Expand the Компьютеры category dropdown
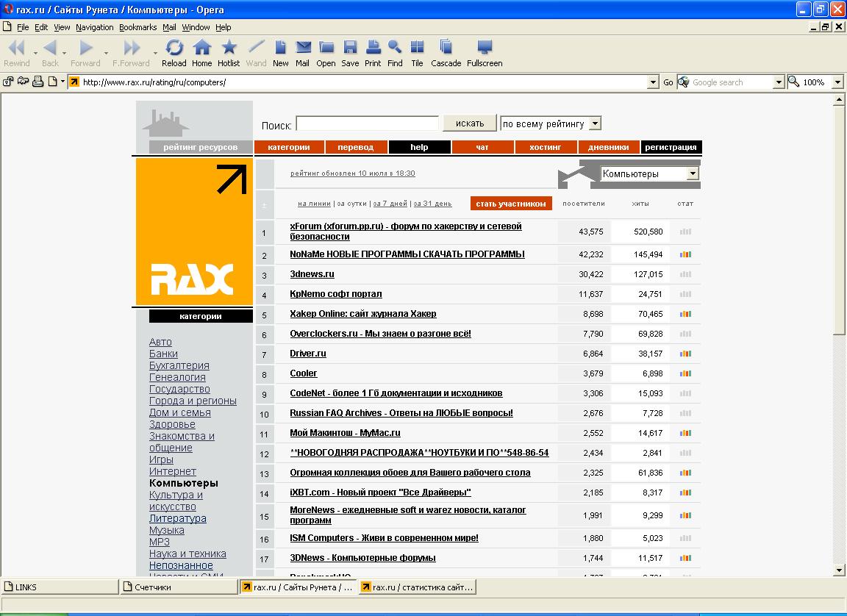Image resolution: width=847 pixels, height=616 pixels. click(x=692, y=174)
